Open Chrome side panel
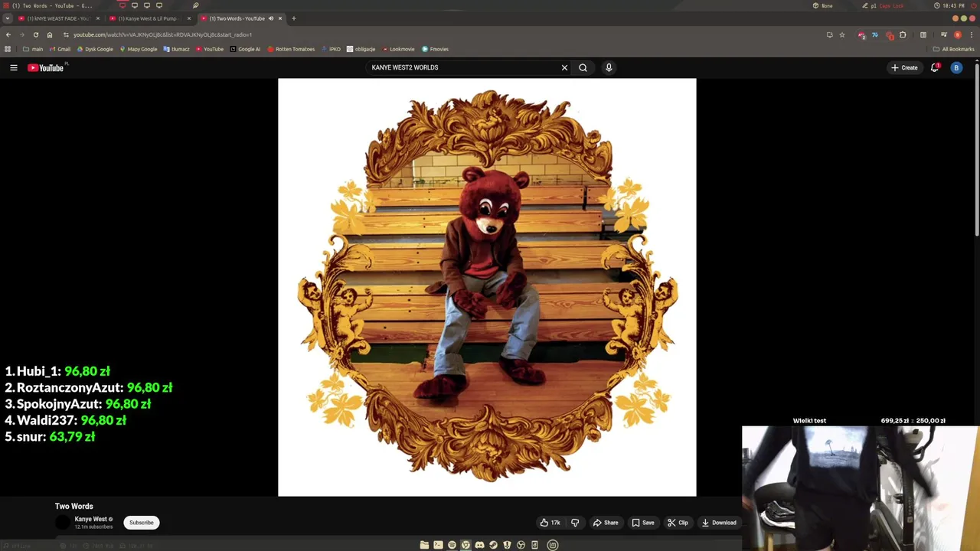 point(923,34)
